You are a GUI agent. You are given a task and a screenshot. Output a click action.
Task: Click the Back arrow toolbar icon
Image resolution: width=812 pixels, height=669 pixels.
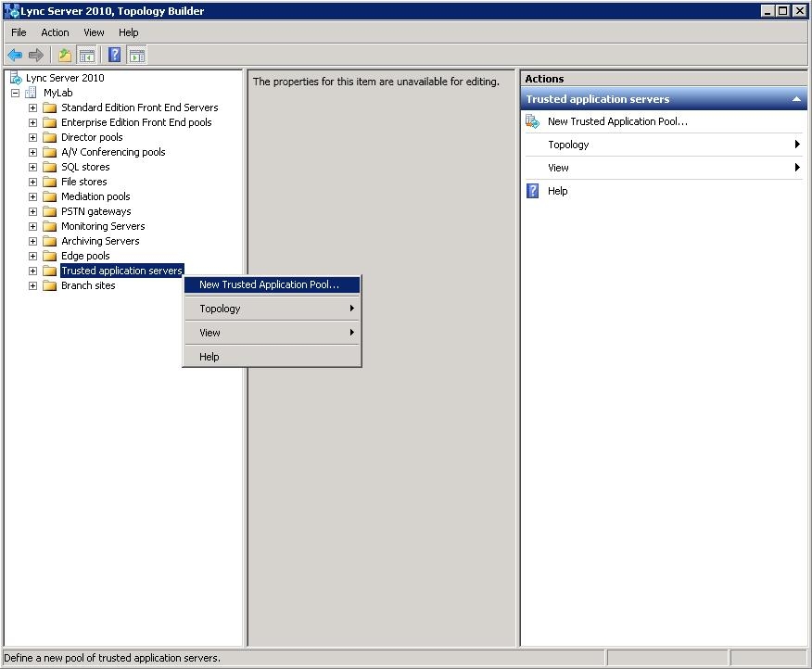tap(15, 56)
